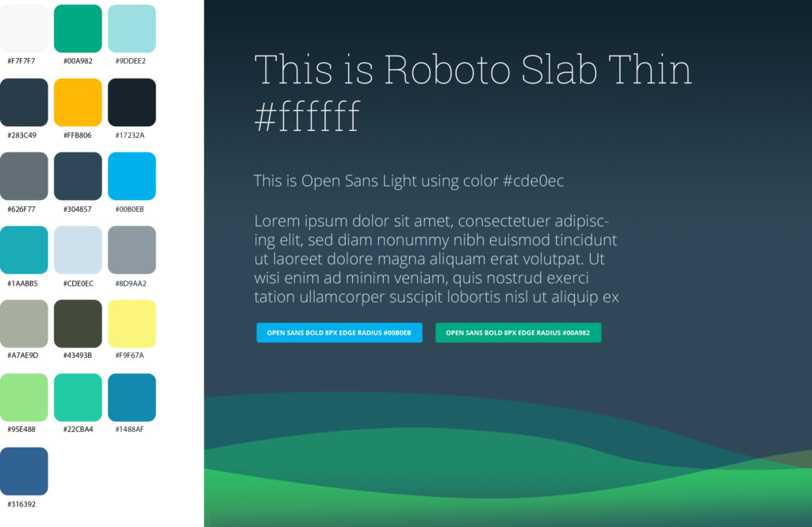Select the #00A982 green swatch
Image resolution: width=812 pixels, height=527 pixels.
(x=78, y=29)
